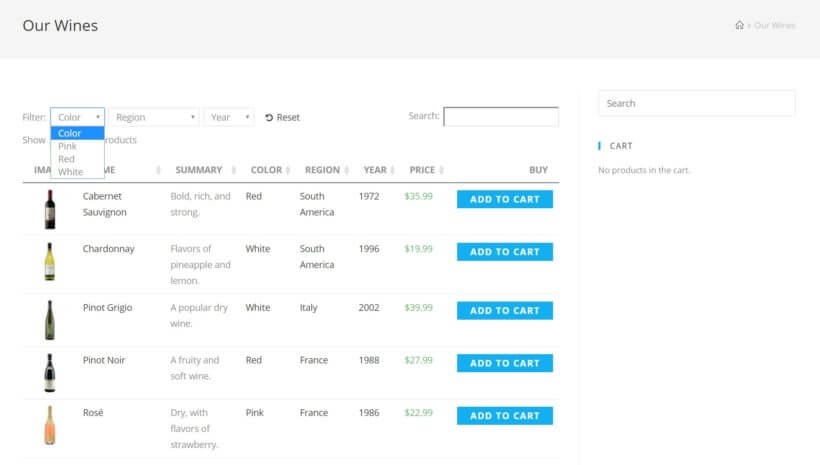Click the $27.99 price
The height and width of the screenshot is (465, 820).
point(418,360)
